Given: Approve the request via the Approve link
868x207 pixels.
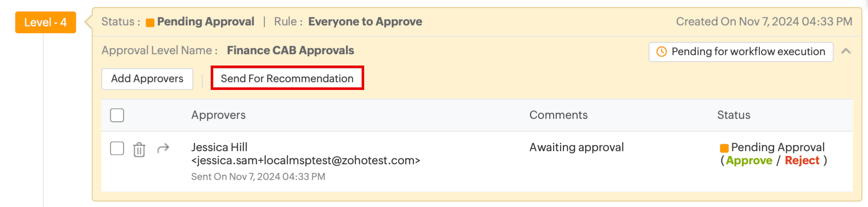Looking at the screenshot, I should [749, 161].
